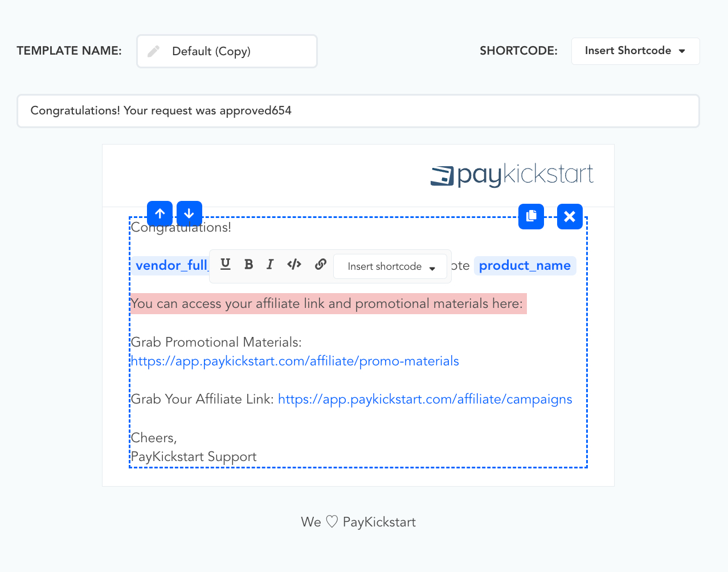Open the code view editor
The height and width of the screenshot is (572, 728).
pyautogui.click(x=294, y=264)
